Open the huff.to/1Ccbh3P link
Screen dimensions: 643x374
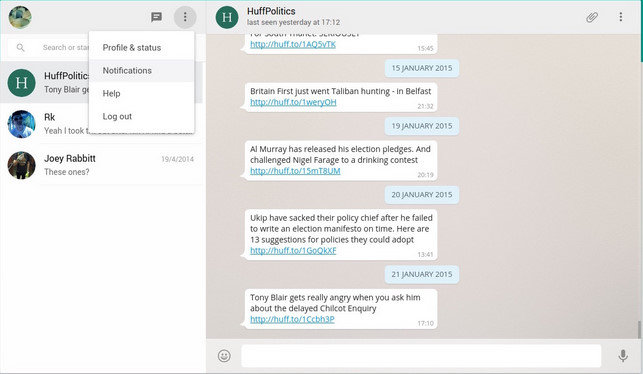tap(292, 319)
